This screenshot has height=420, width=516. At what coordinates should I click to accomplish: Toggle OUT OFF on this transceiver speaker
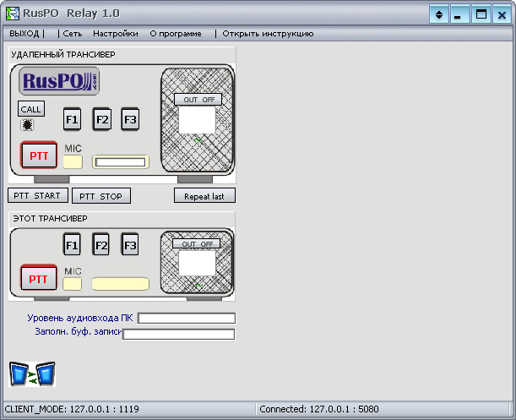[x=198, y=243]
